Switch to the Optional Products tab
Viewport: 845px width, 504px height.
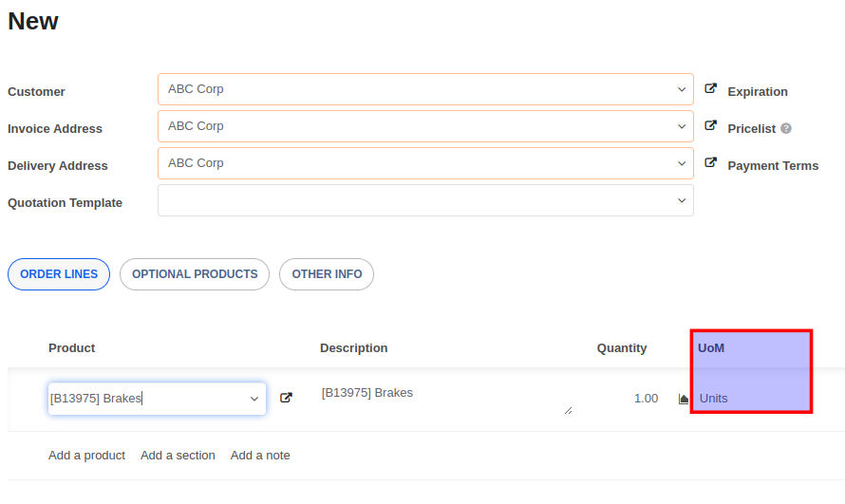coord(195,274)
